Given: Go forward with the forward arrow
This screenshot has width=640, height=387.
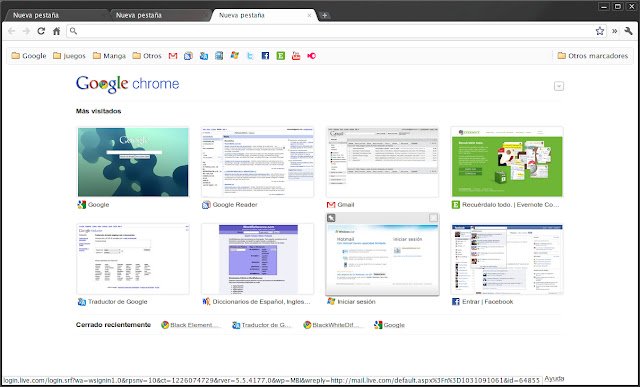Looking at the screenshot, I should pyautogui.click(x=26, y=31).
